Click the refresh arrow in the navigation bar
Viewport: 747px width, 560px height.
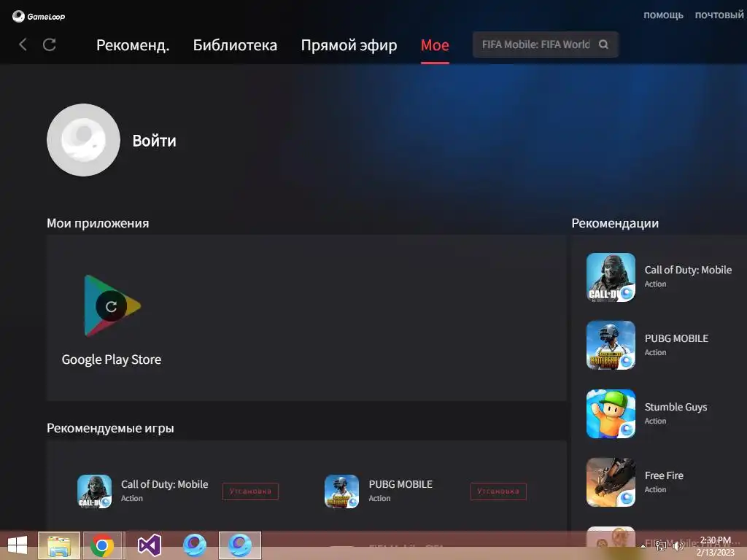50,44
